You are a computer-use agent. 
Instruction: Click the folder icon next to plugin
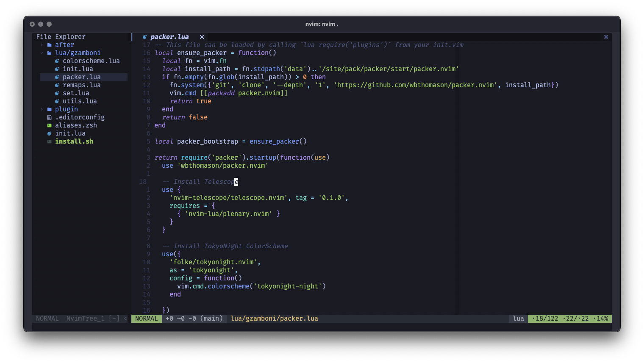click(x=50, y=109)
